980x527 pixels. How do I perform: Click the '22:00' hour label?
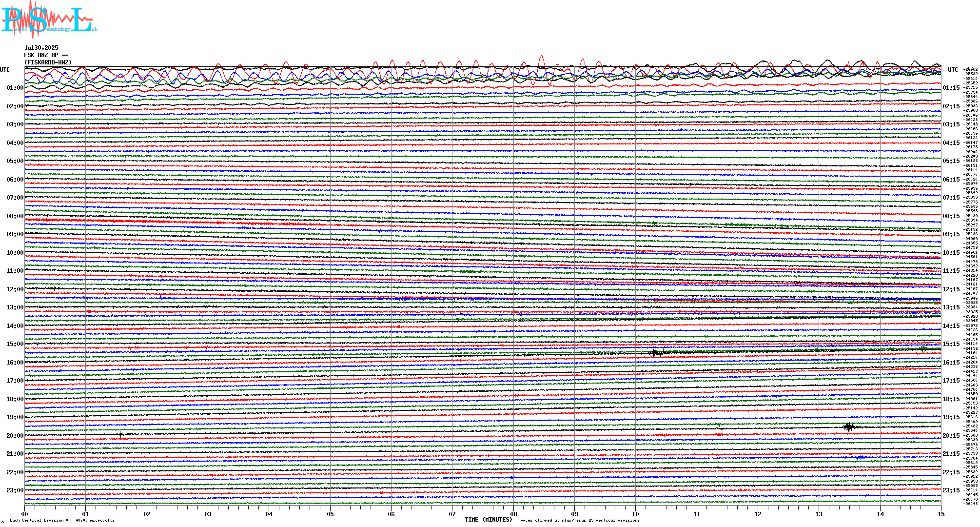[15, 472]
